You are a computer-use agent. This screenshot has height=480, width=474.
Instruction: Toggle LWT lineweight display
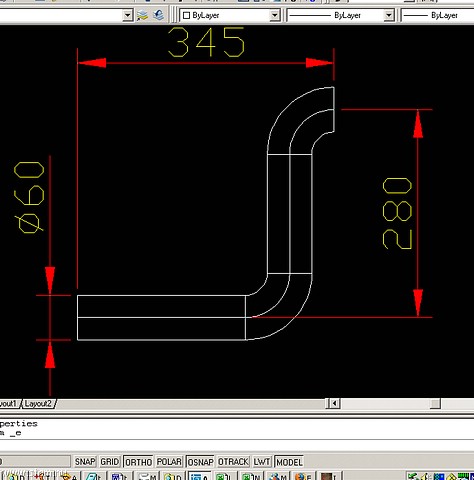tap(262, 462)
